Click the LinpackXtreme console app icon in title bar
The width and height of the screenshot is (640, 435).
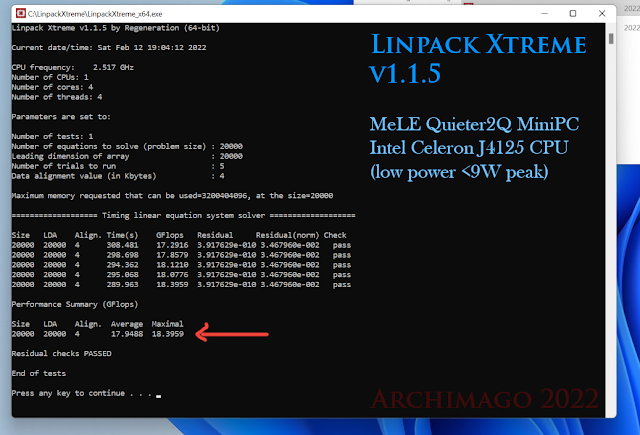tap(20, 13)
